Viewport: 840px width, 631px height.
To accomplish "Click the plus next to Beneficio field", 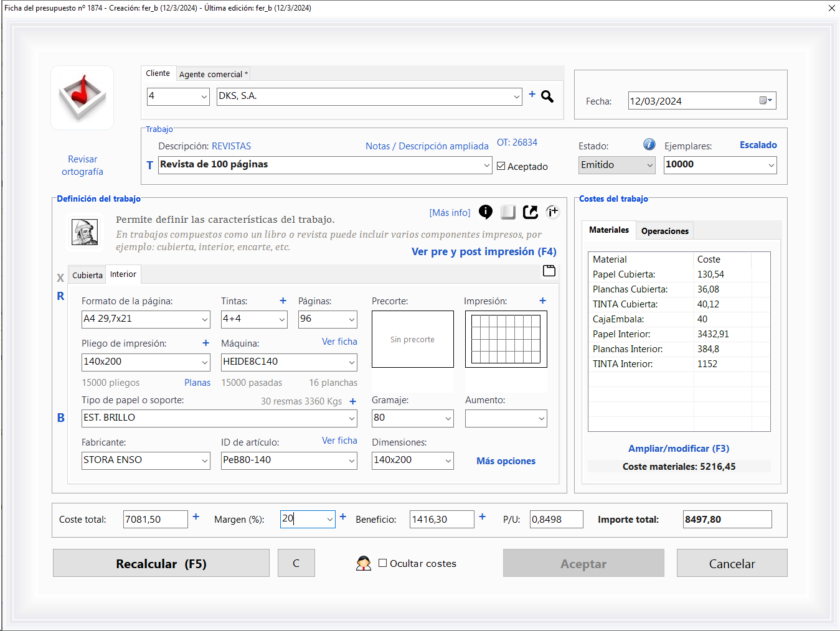I will click(482, 516).
